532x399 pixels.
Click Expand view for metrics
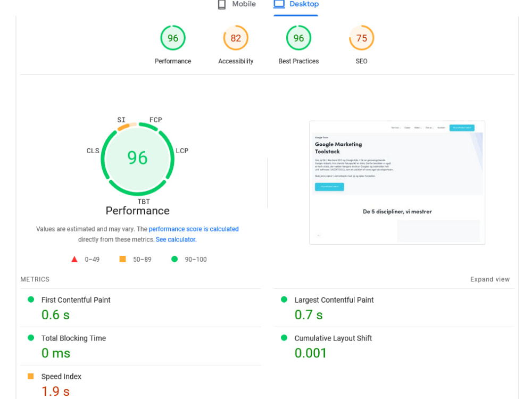point(490,279)
